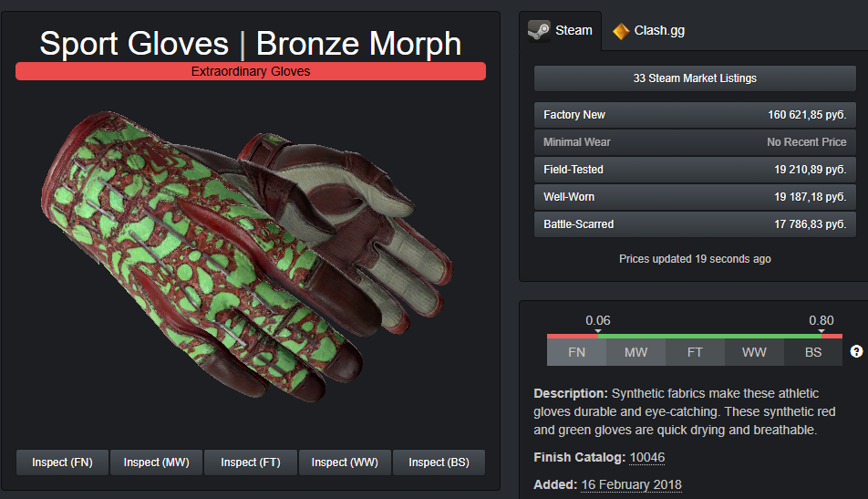Select the Field-Tested price row

695,170
